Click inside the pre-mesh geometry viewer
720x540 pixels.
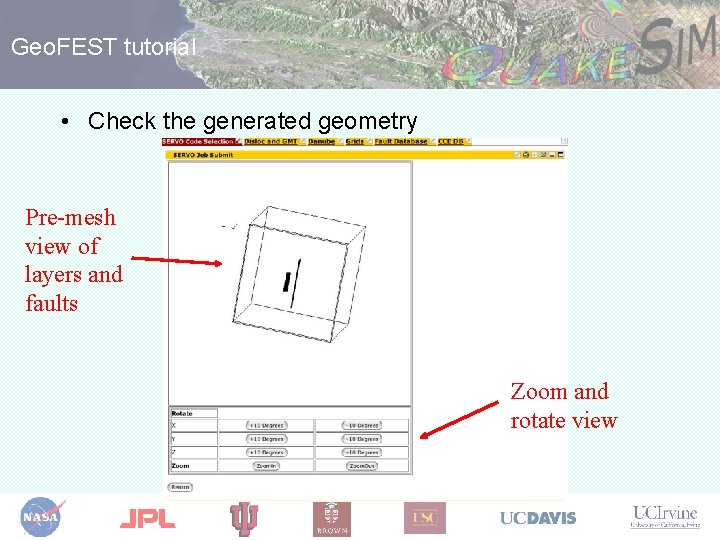(x=290, y=283)
